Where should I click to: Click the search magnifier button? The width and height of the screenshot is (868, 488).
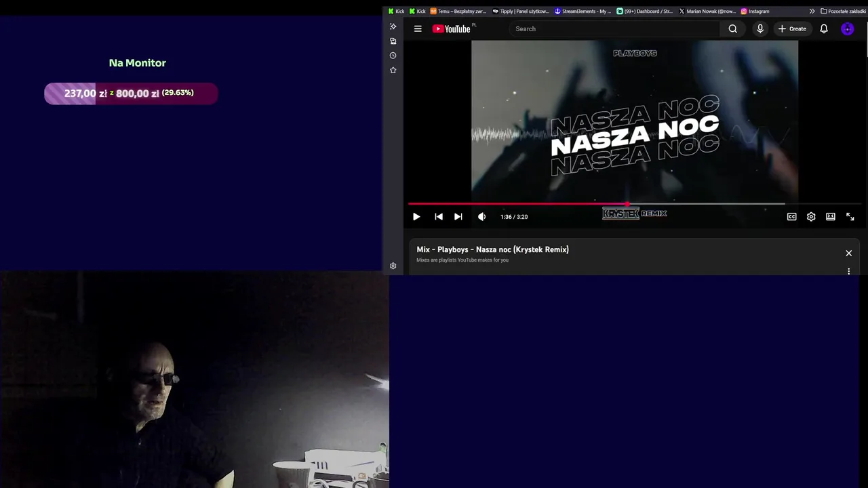[732, 28]
